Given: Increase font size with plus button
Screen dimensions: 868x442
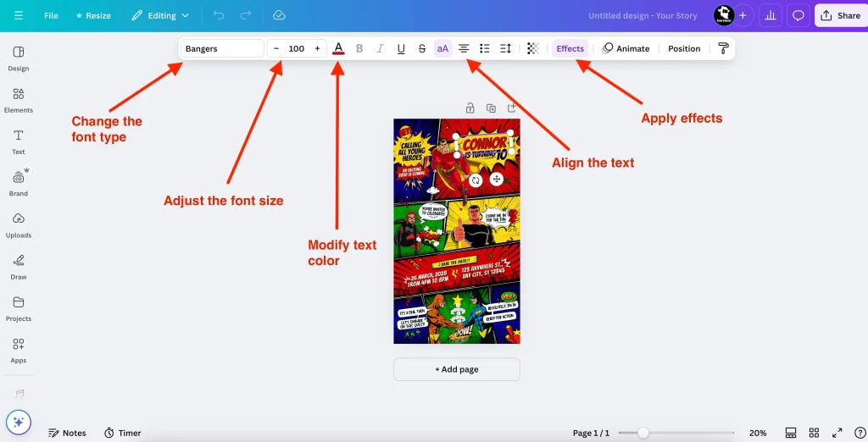Looking at the screenshot, I should (317, 48).
